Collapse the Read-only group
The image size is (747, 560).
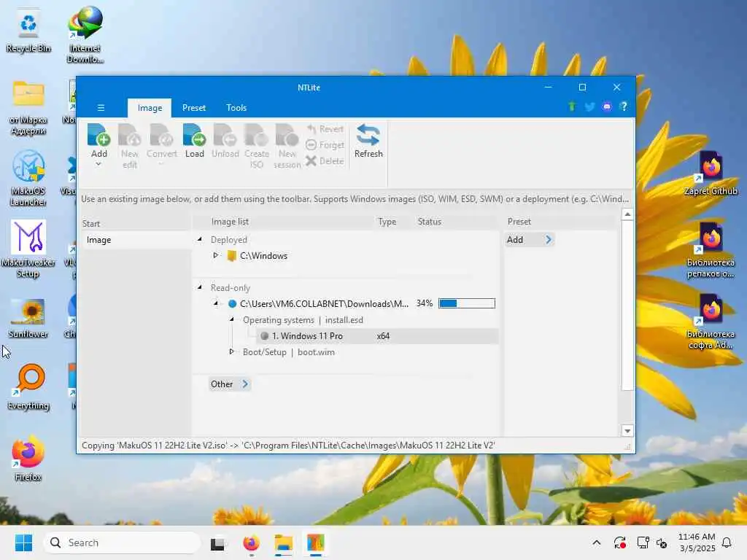200,287
